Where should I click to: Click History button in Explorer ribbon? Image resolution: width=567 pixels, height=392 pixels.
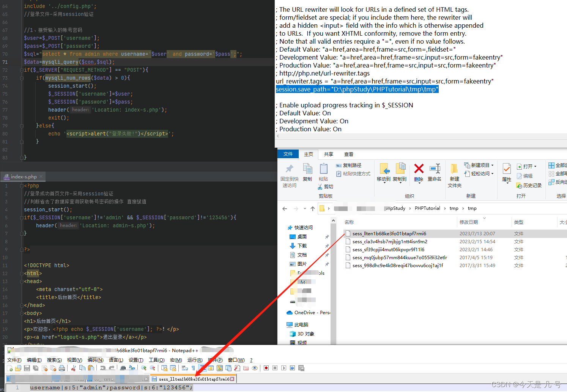(x=529, y=186)
